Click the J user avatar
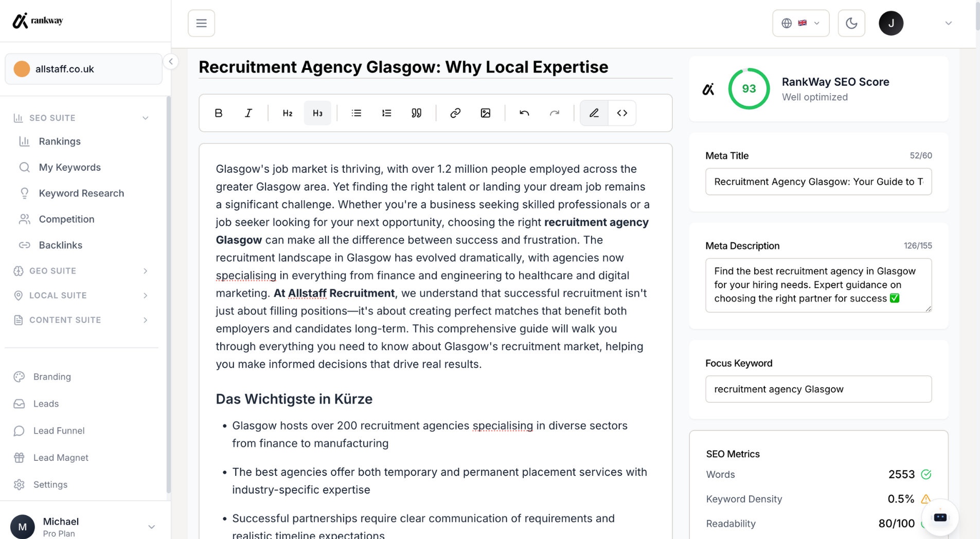This screenshot has width=980, height=539. (x=891, y=23)
